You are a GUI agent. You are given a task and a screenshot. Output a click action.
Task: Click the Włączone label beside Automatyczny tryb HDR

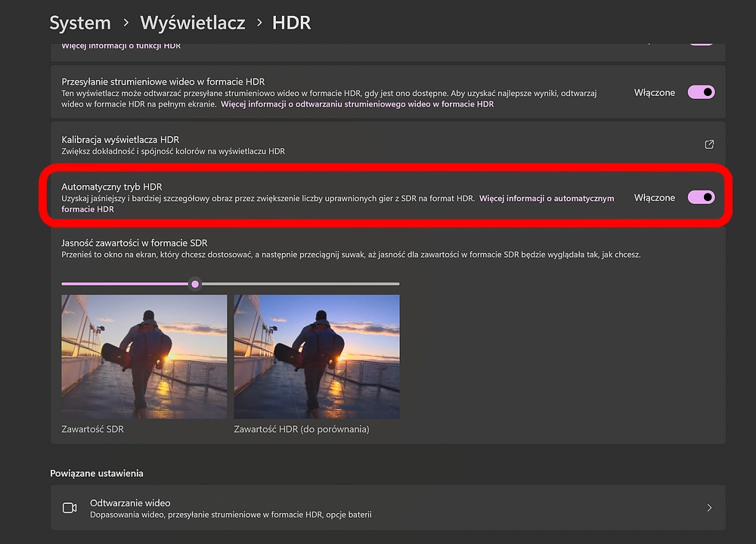654,197
